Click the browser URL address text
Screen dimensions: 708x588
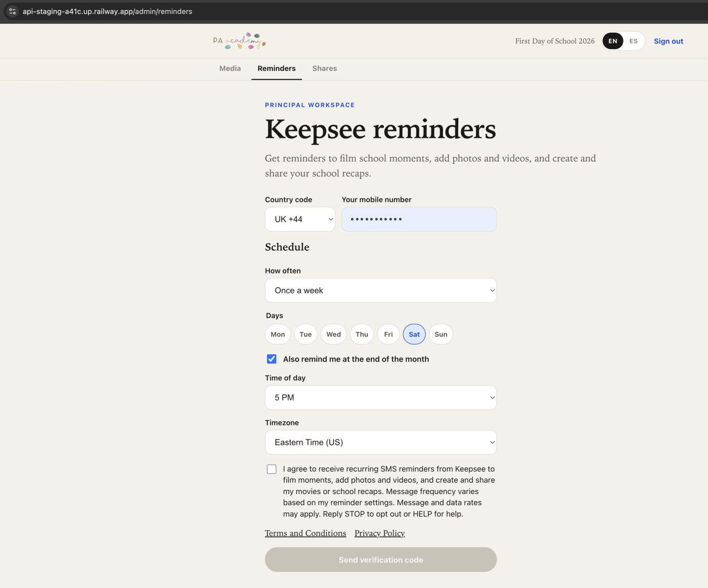click(107, 11)
